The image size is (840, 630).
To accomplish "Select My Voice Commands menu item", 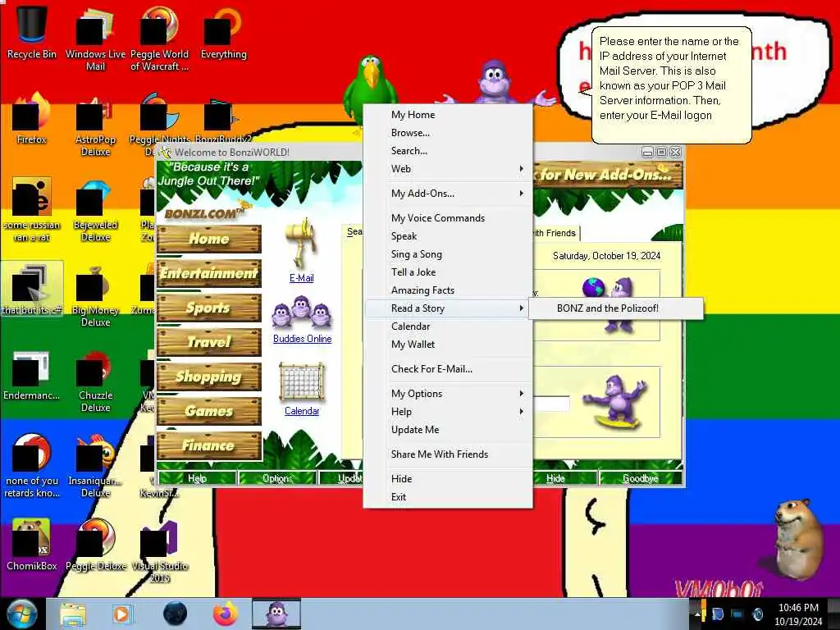I will tap(449, 218).
